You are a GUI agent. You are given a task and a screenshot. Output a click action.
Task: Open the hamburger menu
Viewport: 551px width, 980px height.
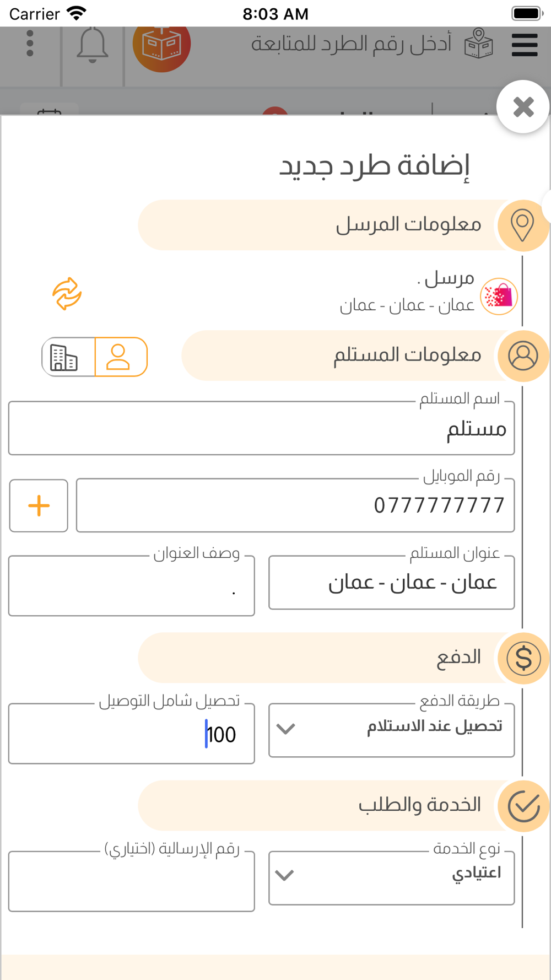click(x=524, y=45)
